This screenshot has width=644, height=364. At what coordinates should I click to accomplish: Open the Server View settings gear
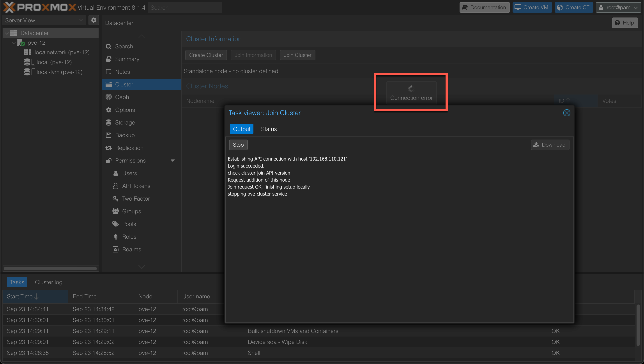coord(94,20)
